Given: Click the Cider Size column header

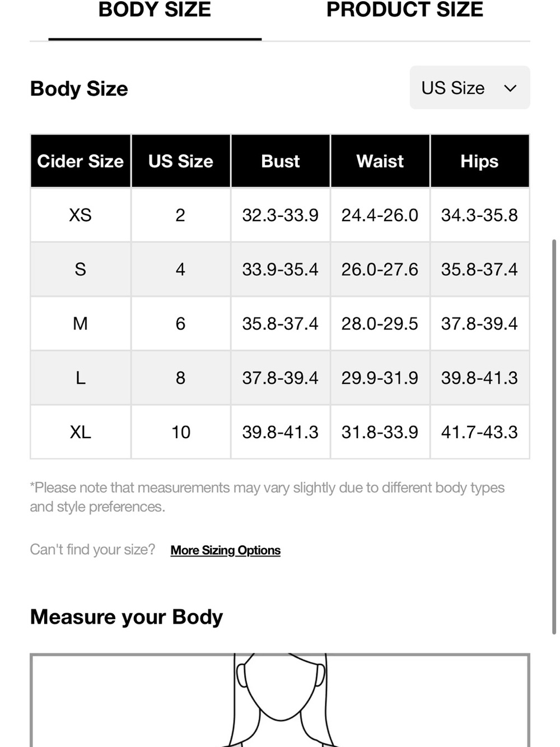Looking at the screenshot, I should pos(81,161).
